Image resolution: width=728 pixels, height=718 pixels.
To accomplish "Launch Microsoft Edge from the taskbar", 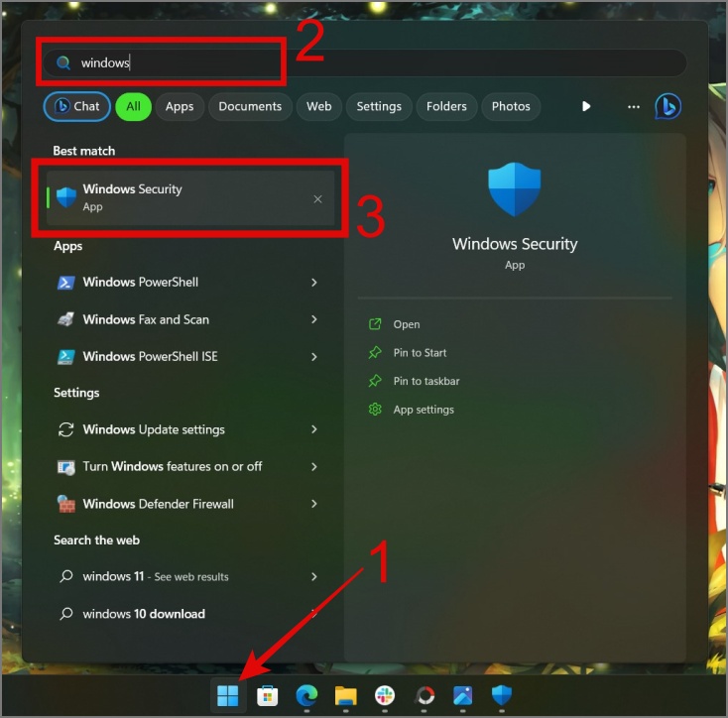I will coord(306,695).
